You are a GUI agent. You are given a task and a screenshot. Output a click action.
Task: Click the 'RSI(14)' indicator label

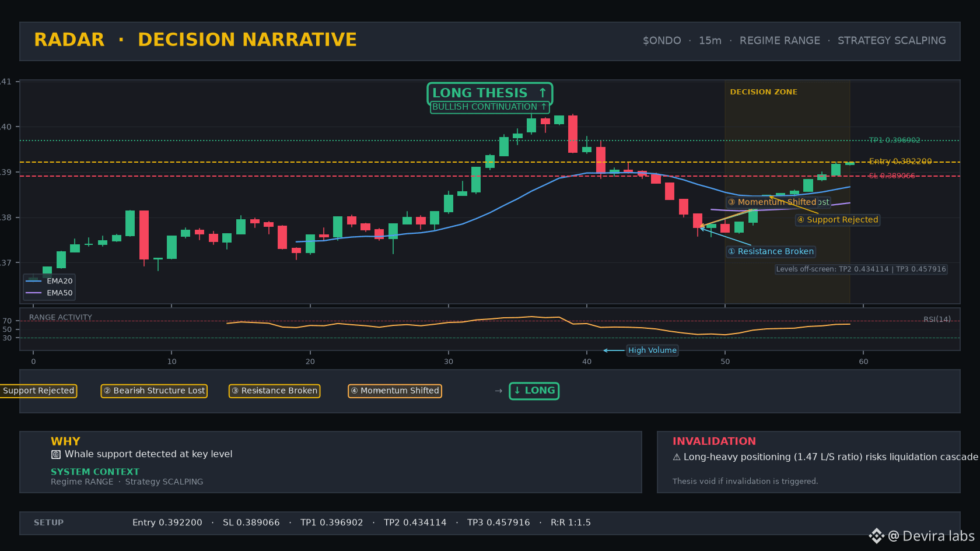[937, 320]
